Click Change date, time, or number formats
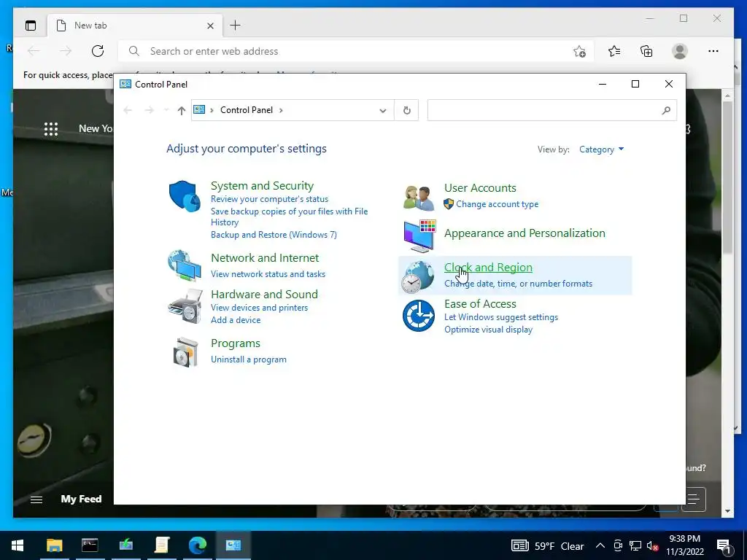This screenshot has width=747, height=560. 518,284
